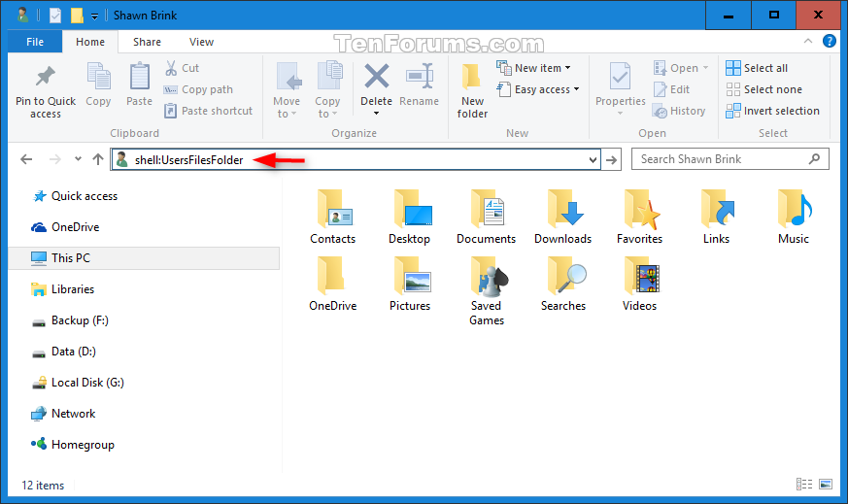Open Homegroup in navigation pane
The image size is (848, 504).
click(73, 445)
